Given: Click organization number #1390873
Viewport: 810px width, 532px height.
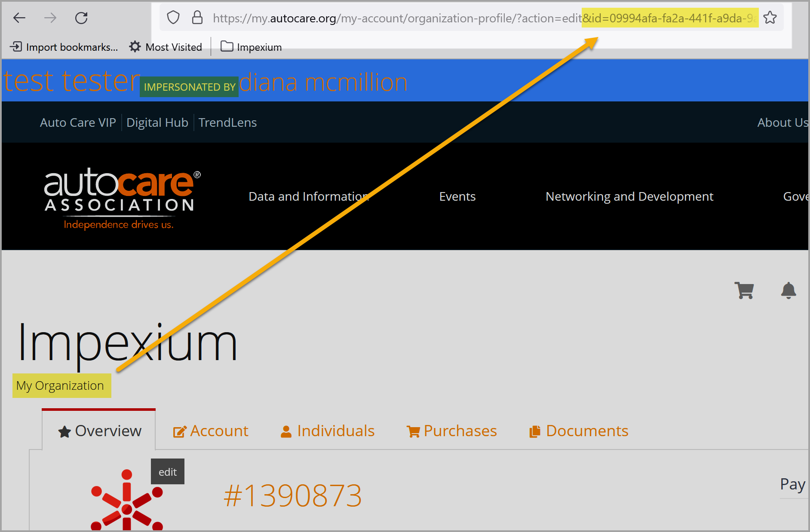Looking at the screenshot, I should point(293,495).
